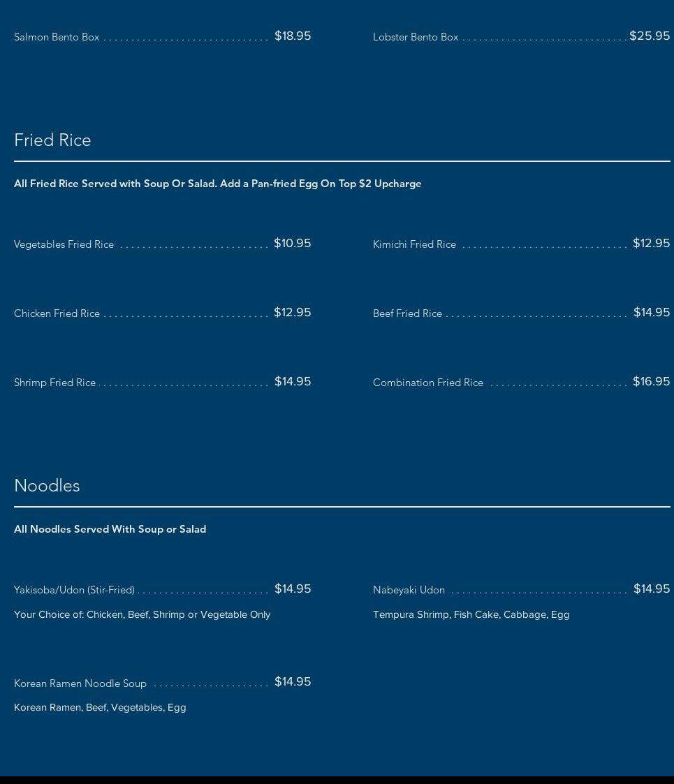
Task: Click the Vegetables Fried Rice item
Action: click(x=64, y=244)
